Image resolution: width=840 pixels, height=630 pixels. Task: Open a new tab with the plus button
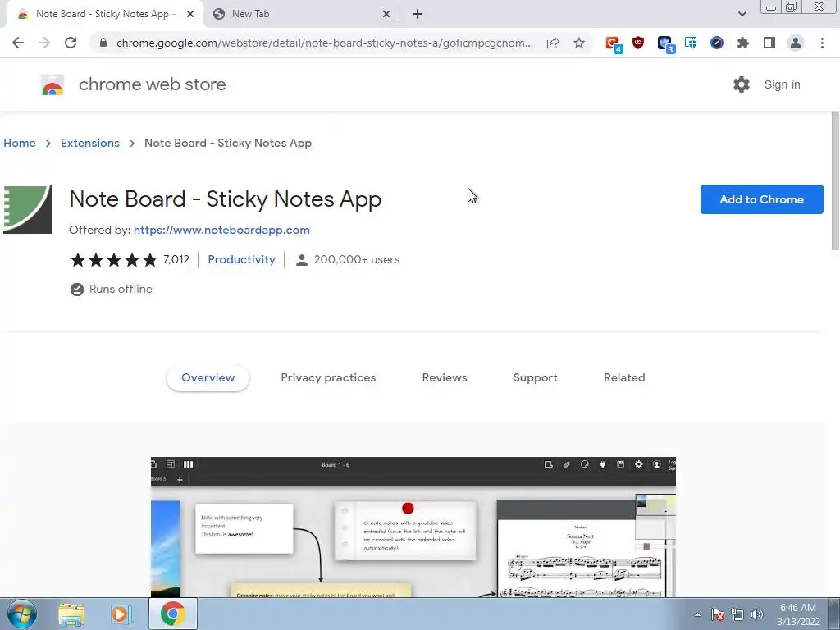[x=418, y=14]
